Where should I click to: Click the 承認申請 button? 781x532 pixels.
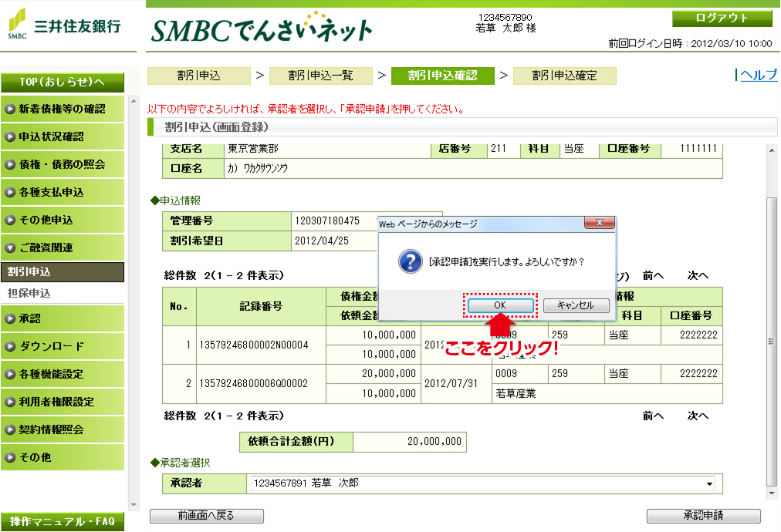point(703,516)
